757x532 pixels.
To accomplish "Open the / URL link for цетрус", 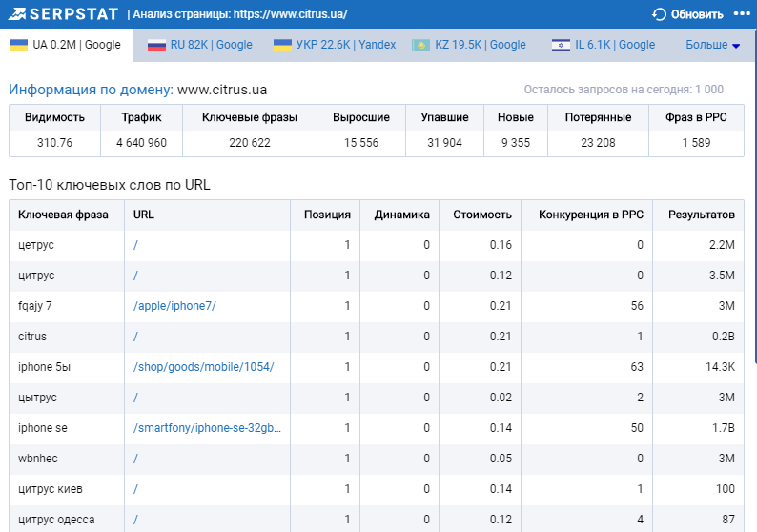I will coord(135,245).
